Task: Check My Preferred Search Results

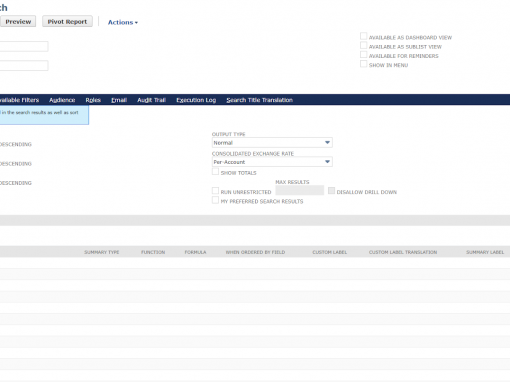Action: pyautogui.click(x=215, y=200)
